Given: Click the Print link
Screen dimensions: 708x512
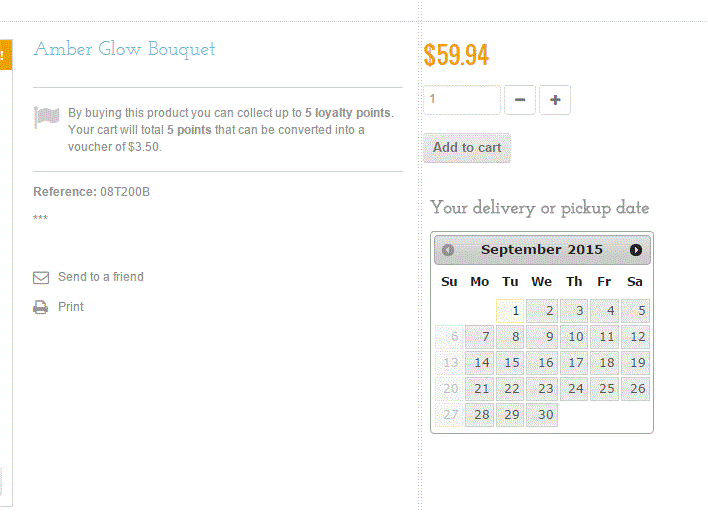Looking at the screenshot, I should pyautogui.click(x=71, y=307).
